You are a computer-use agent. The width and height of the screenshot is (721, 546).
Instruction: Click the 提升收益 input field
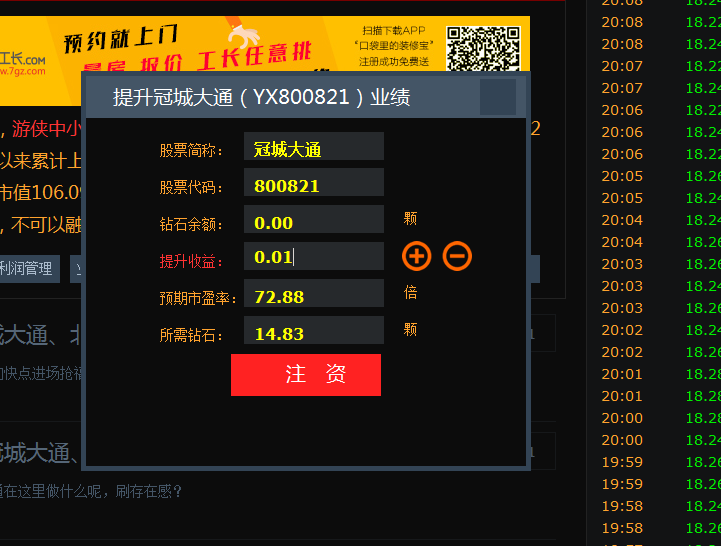(x=313, y=257)
